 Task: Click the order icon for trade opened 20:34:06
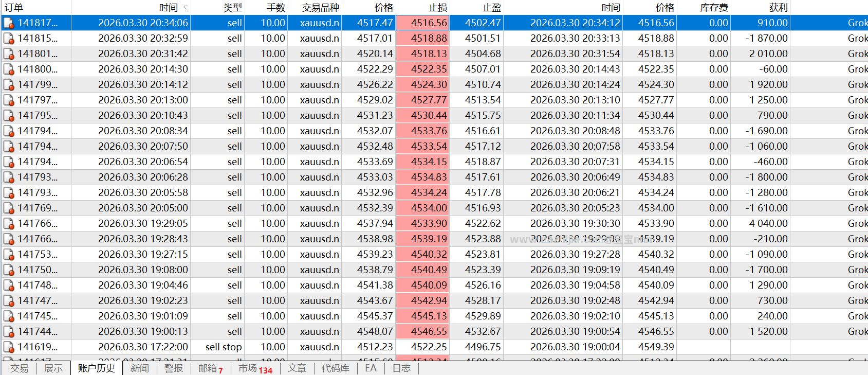click(9, 23)
